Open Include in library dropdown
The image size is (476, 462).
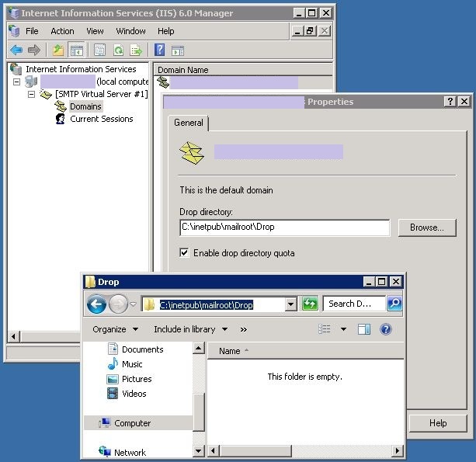(x=191, y=329)
